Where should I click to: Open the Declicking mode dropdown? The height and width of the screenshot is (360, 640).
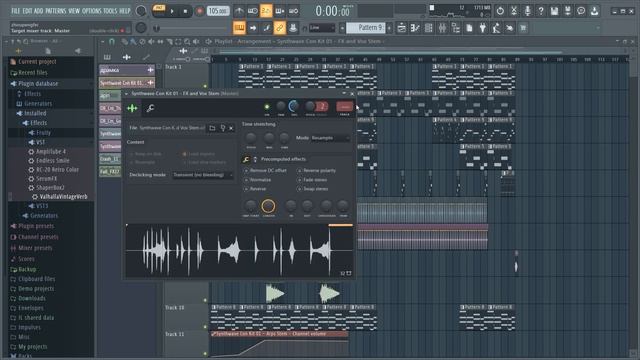pyautogui.click(x=202, y=175)
